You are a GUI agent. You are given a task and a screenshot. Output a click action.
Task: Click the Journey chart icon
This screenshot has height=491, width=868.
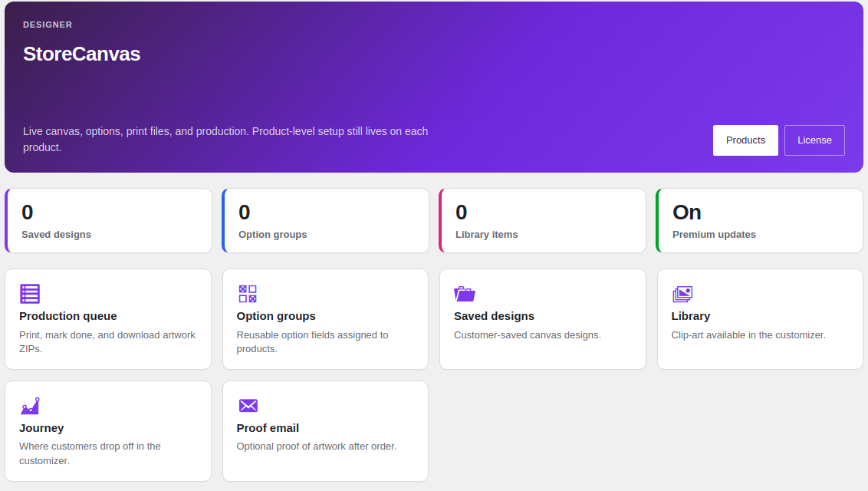[x=30, y=406]
